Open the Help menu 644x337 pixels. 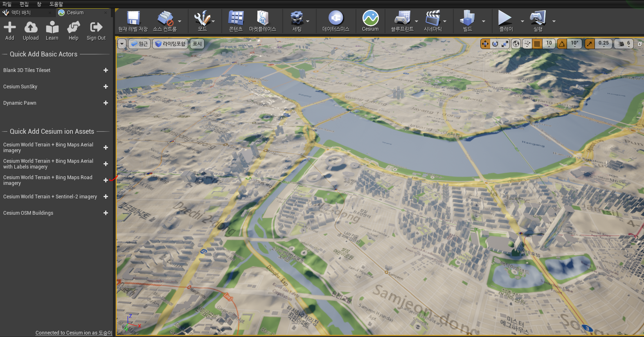(56, 4)
